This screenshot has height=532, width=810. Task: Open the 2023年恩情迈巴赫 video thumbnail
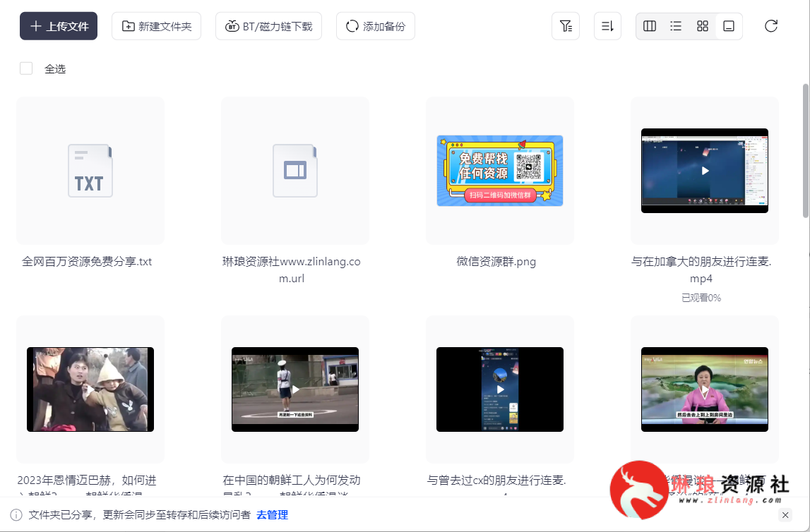point(90,389)
